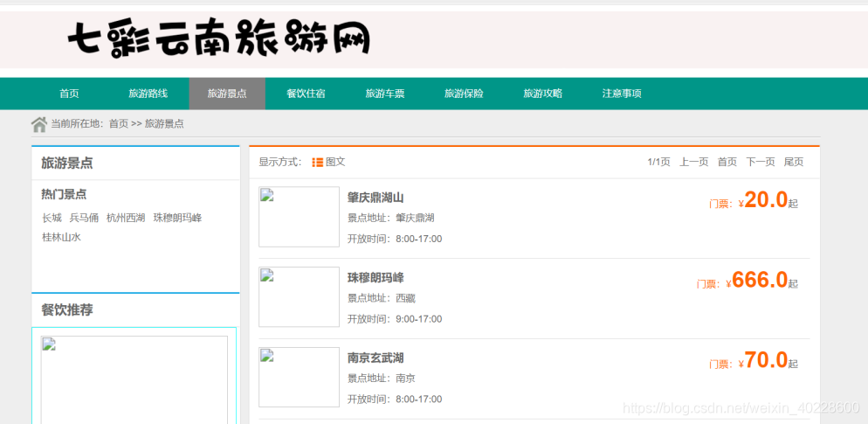Select 珠穆朗玛峰 in the 热门景点 list
Image resolution: width=868 pixels, height=424 pixels.
[x=177, y=218]
